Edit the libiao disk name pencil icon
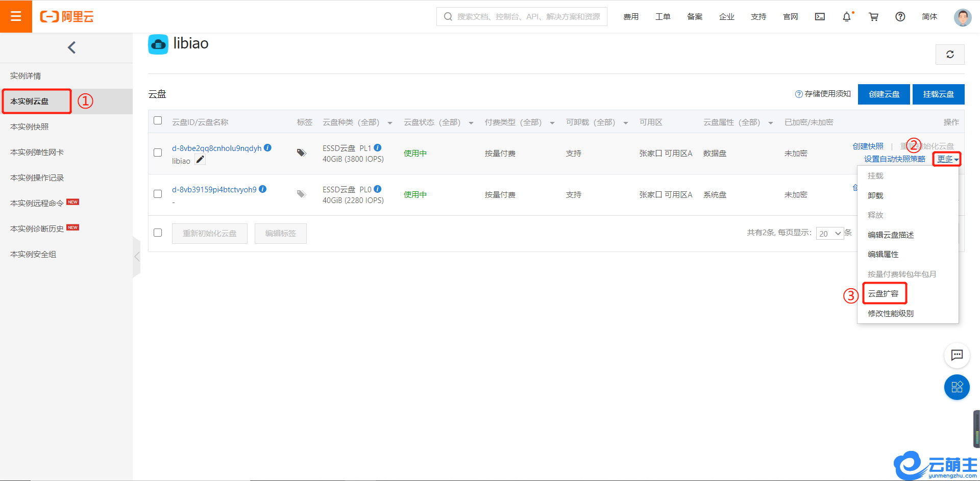The height and width of the screenshot is (481, 980). point(201,160)
